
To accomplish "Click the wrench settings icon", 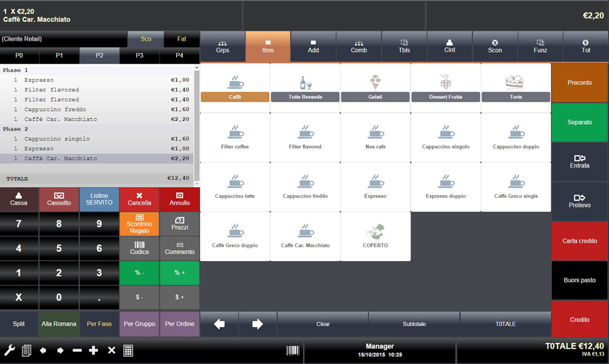I will [x=9, y=350].
